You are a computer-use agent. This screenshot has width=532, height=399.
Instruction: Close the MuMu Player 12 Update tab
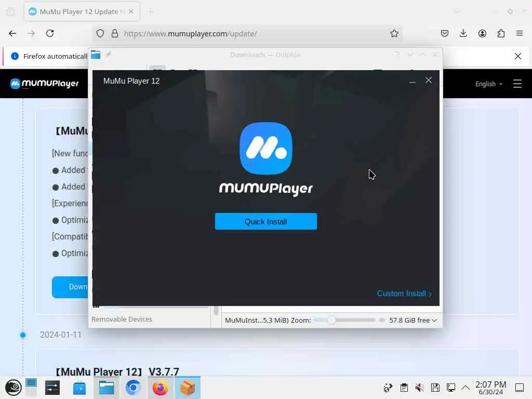[x=131, y=11]
